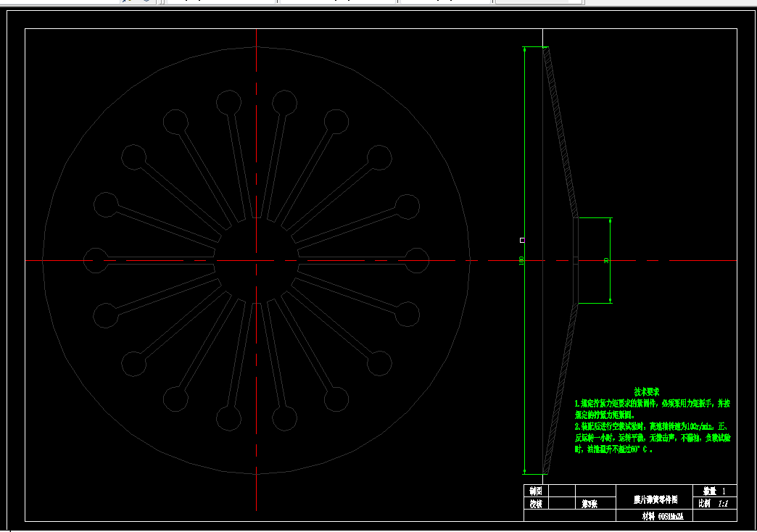This screenshot has width=757, height=532.
Task: Select technical requirement note starting with 2.
Action: [x=653, y=438]
